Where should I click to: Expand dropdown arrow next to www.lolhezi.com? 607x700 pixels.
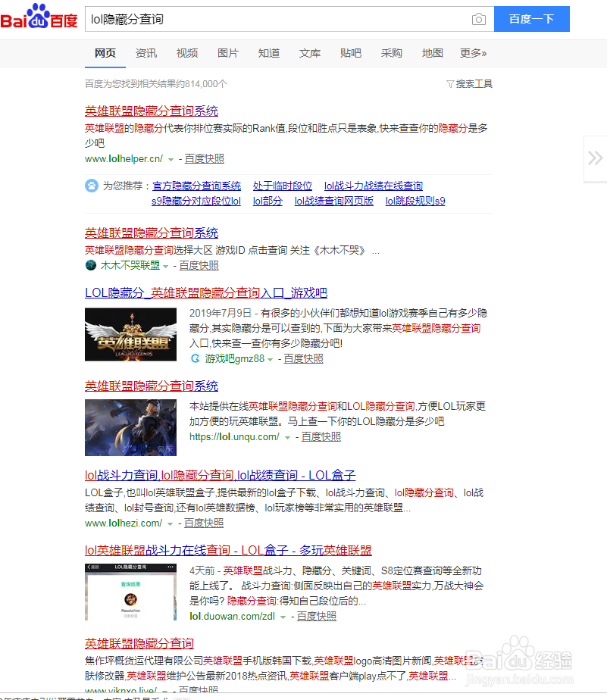[170, 523]
